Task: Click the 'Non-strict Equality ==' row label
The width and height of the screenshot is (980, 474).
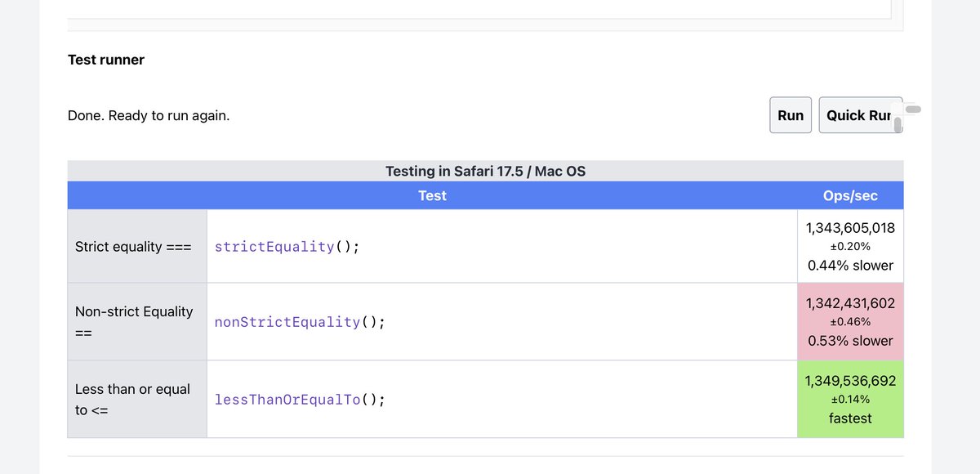Action: (134, 322)
